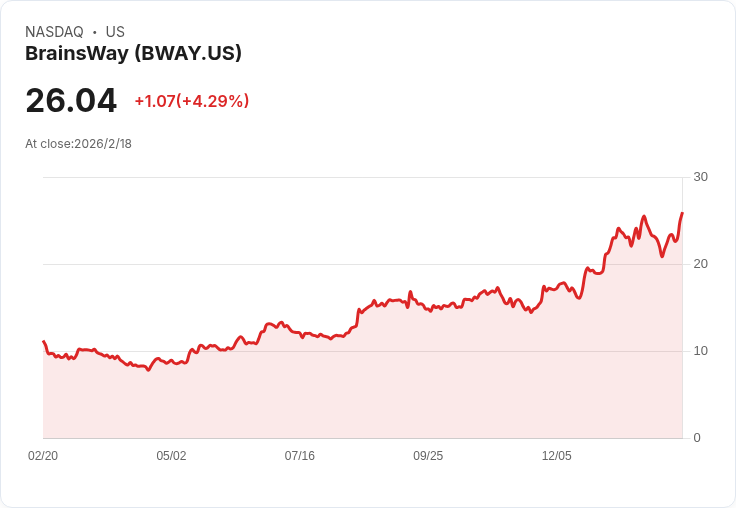736x508 pixels.
Task: Click the 10 y-axis price label
Action: (x=700, y=351)
